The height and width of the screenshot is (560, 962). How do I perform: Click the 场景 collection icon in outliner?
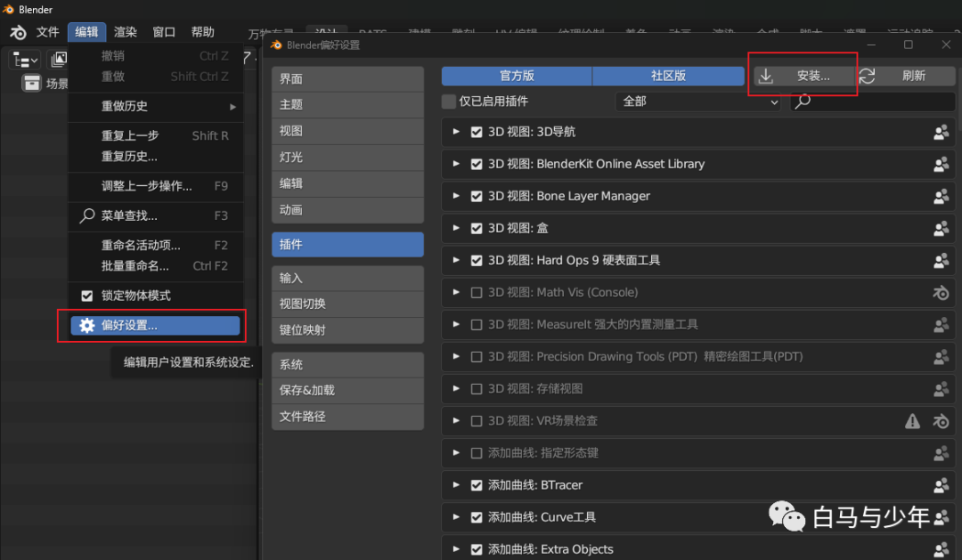(x=32, y=84)
